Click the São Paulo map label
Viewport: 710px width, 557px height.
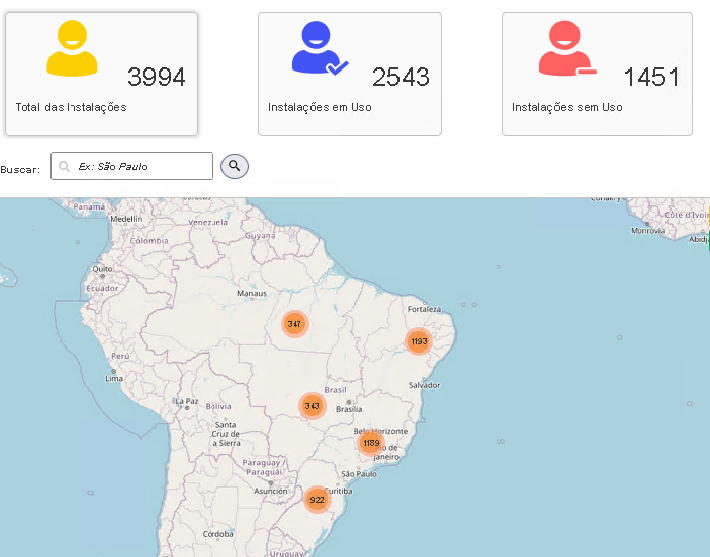pyautogui.click(x=359, y=474)
